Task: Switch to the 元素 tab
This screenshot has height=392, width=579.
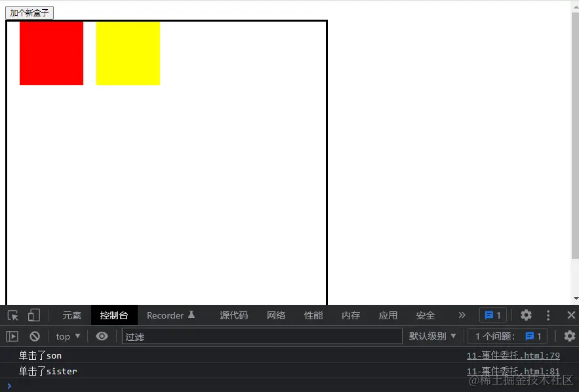Action: click(x=71, y=315)
